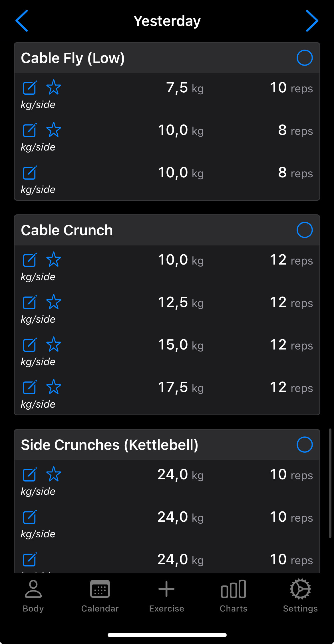Click the vertical scroll indicator

[330, 483]
